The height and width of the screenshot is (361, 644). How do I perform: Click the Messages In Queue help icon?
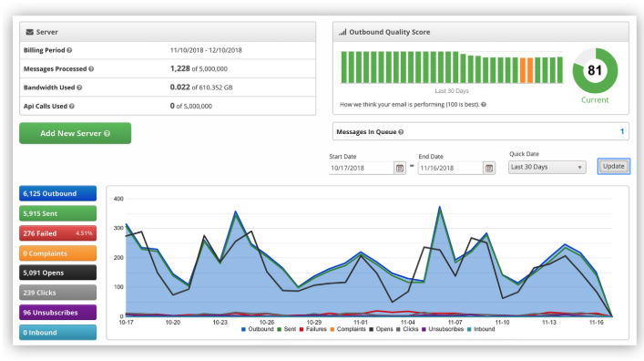(401, 132)
